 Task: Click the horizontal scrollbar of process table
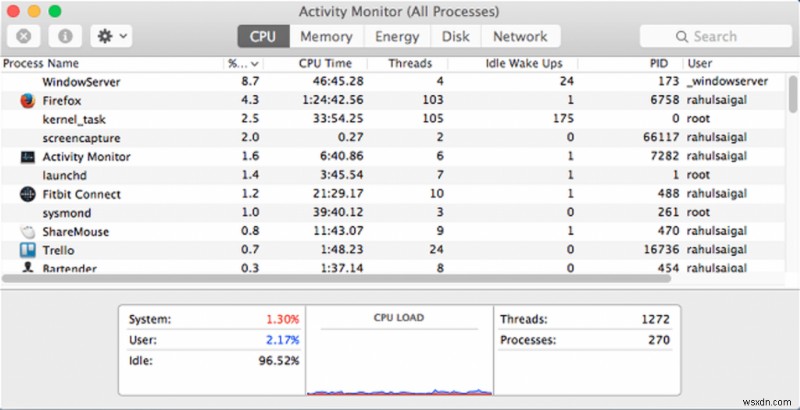(336, 278)
